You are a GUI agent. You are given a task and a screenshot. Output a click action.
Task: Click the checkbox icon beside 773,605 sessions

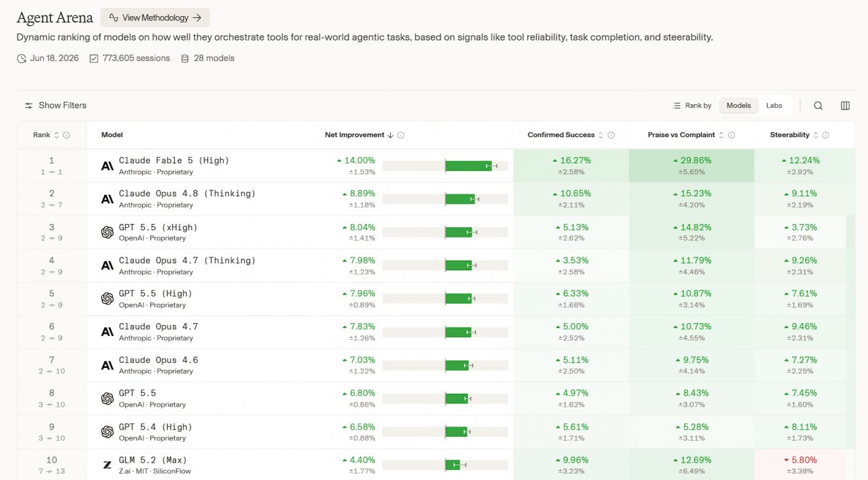coord(94,59)
